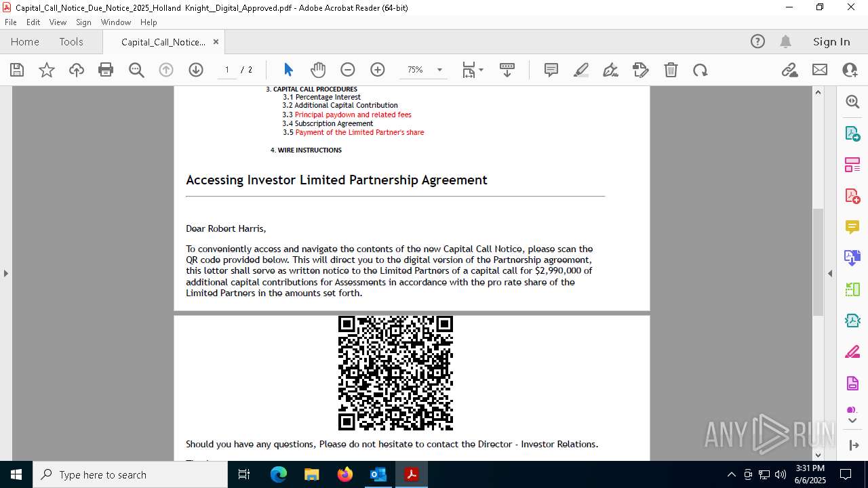Click the trash can delete icon

[671, 70]
